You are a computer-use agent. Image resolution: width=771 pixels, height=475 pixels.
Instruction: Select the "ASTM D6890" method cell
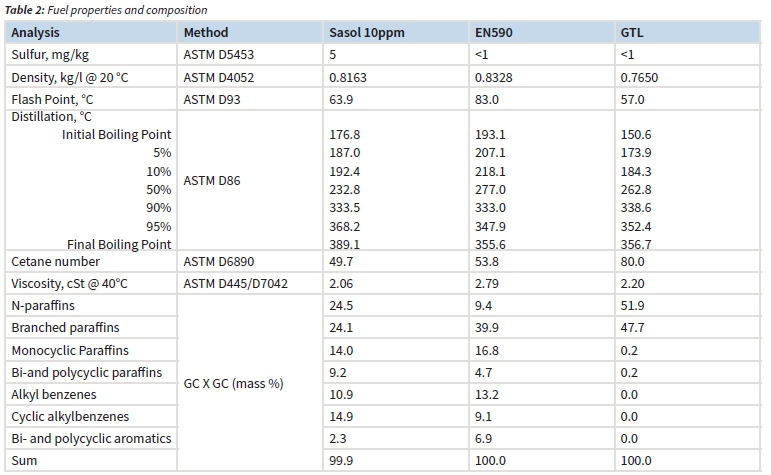[218, 262]
